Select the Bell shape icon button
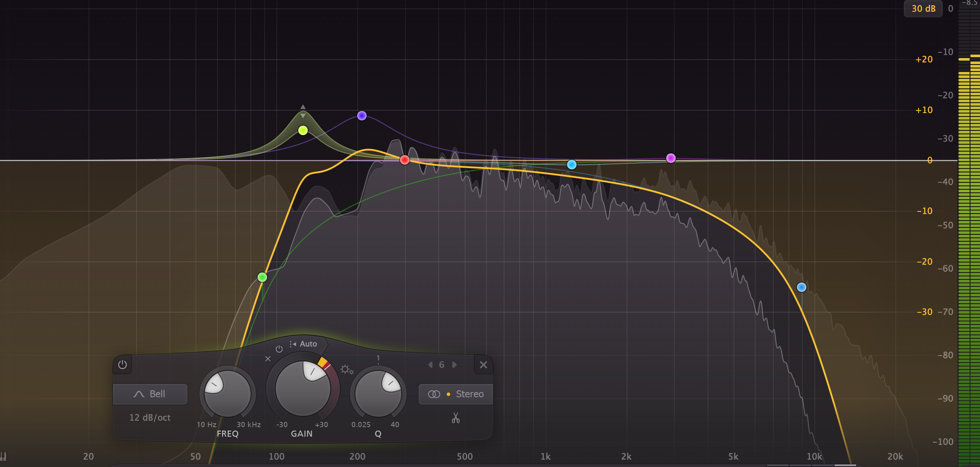 tap(139, 394)
